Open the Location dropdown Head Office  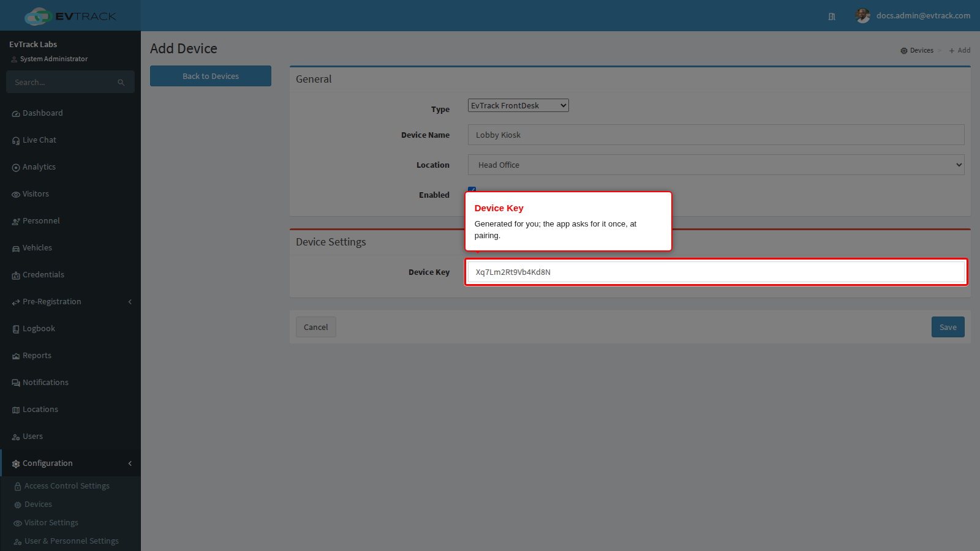(716, 165)
